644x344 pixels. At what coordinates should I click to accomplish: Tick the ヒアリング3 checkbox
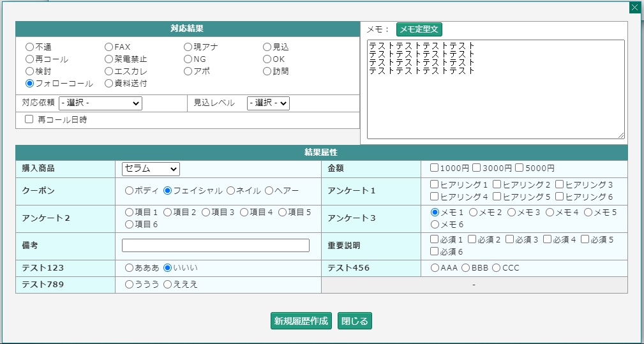tap(559, 184)
